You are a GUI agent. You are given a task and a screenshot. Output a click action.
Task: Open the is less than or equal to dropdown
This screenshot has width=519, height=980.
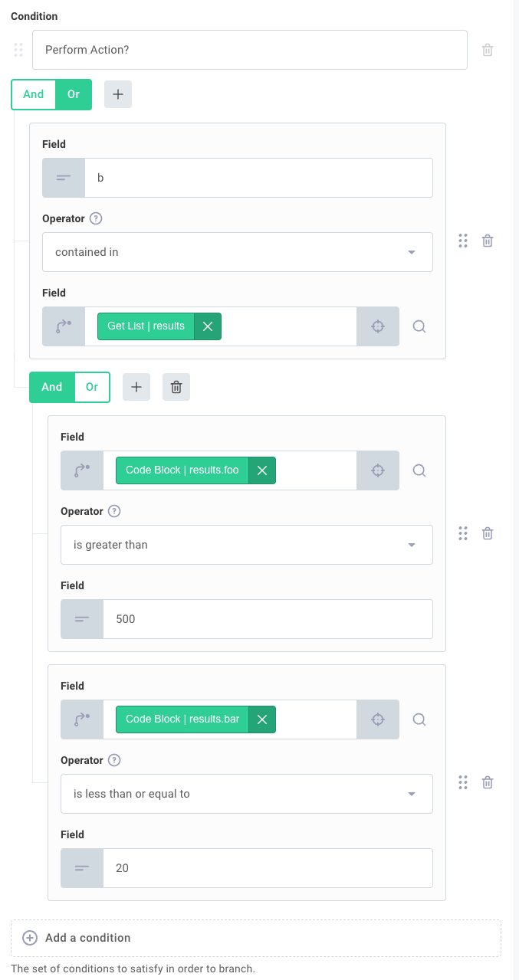tap(246, 793)
